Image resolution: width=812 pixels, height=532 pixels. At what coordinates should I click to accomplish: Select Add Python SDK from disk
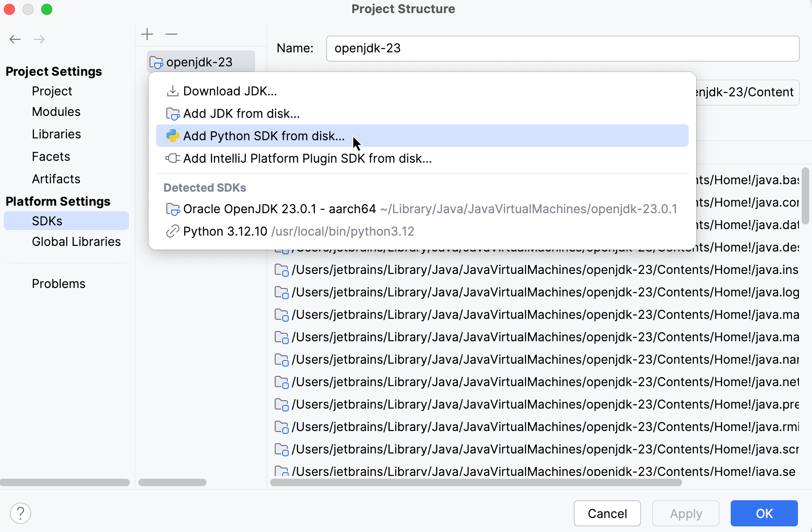[264, 136]
